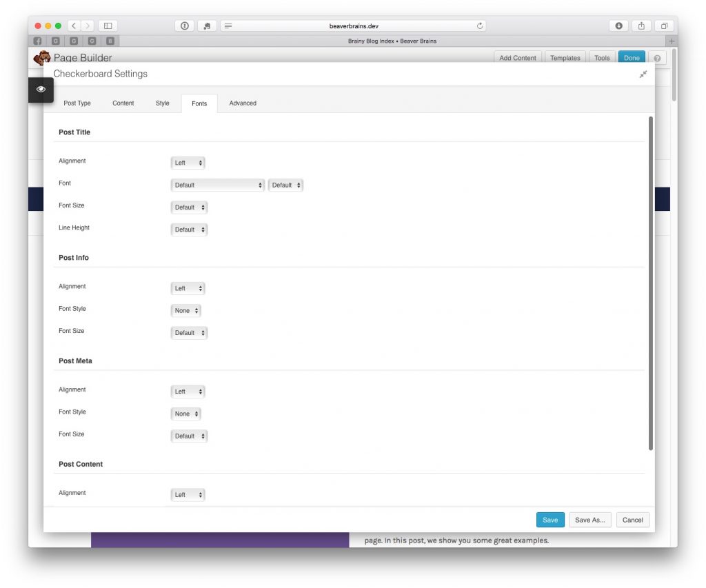The height and width of the screenshot is (588, 706).
Task: Cancel the Checkerboard Settings dialog
Action: (633, 520)
